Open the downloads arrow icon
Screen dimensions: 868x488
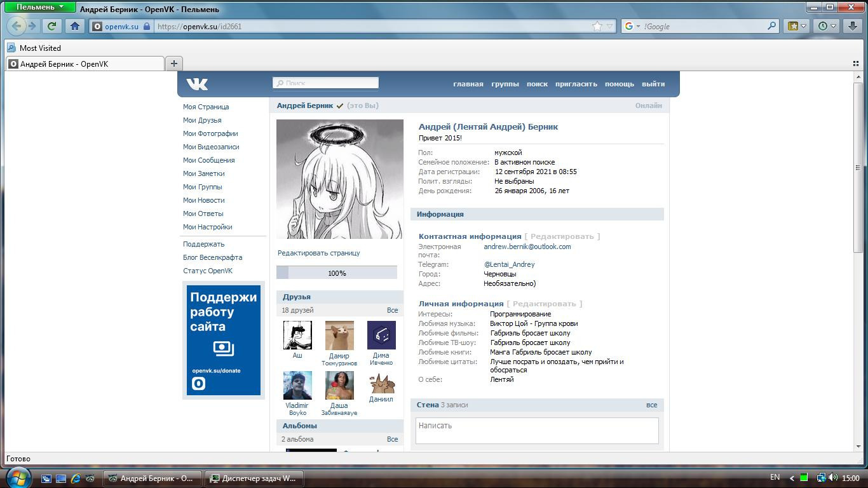(x=855, y=26)
